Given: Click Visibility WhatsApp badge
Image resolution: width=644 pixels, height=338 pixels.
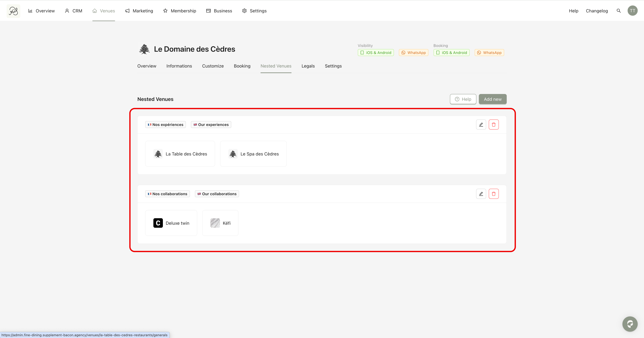Looking at the screenshot, I should 413,53.
